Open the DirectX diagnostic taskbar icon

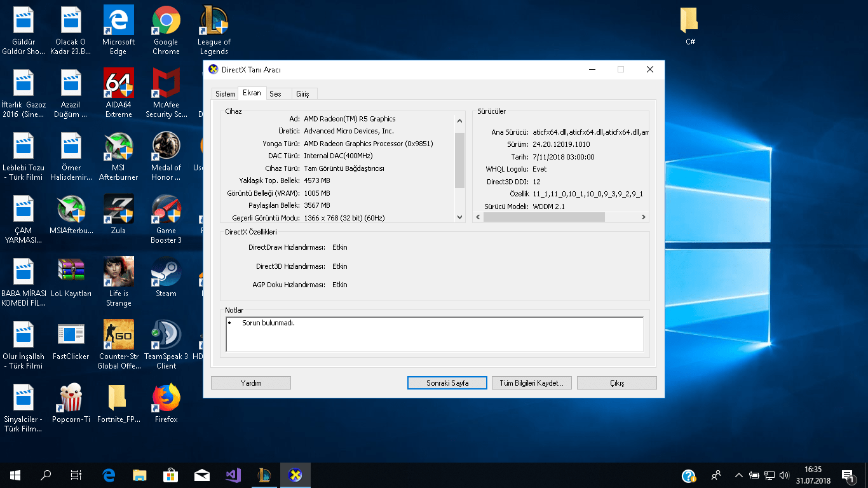295,475
